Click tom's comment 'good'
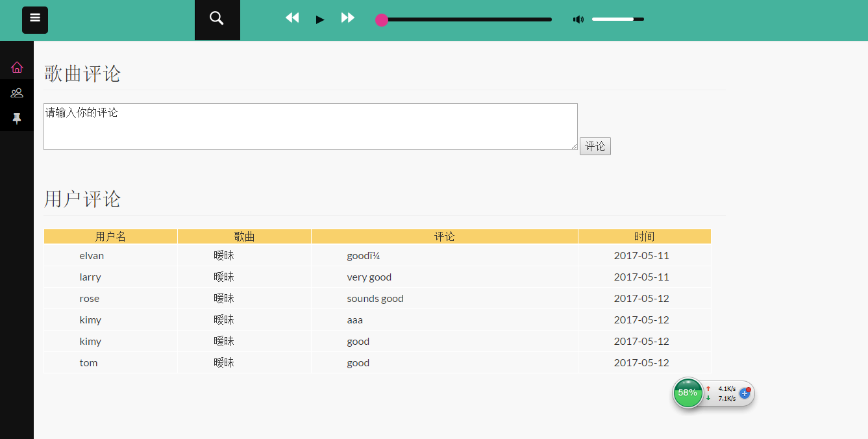 tap(358, 363)
